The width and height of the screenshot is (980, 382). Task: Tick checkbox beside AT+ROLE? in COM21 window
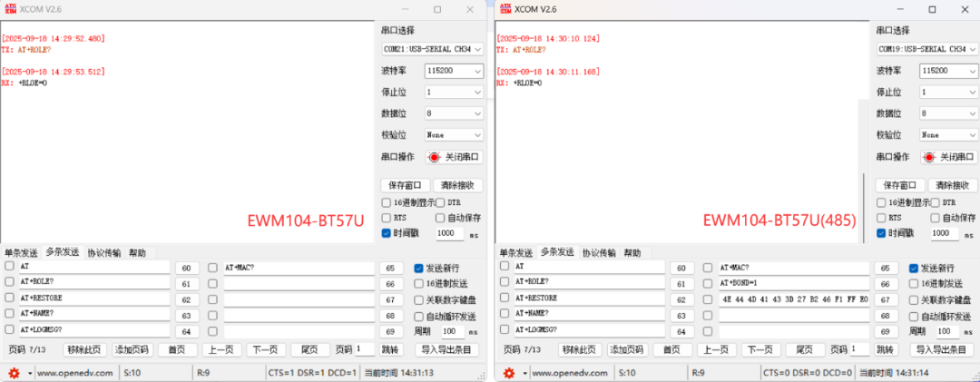[9, 282]
